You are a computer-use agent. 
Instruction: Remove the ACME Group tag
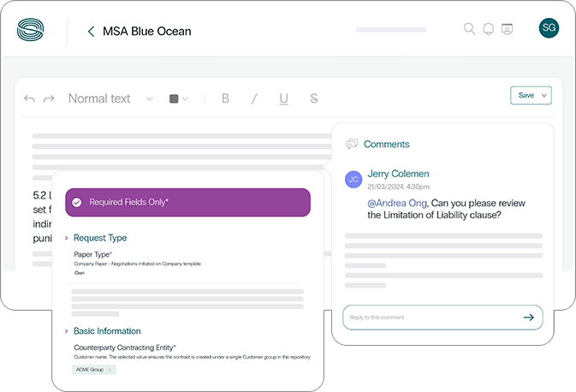tap(110, 370)
